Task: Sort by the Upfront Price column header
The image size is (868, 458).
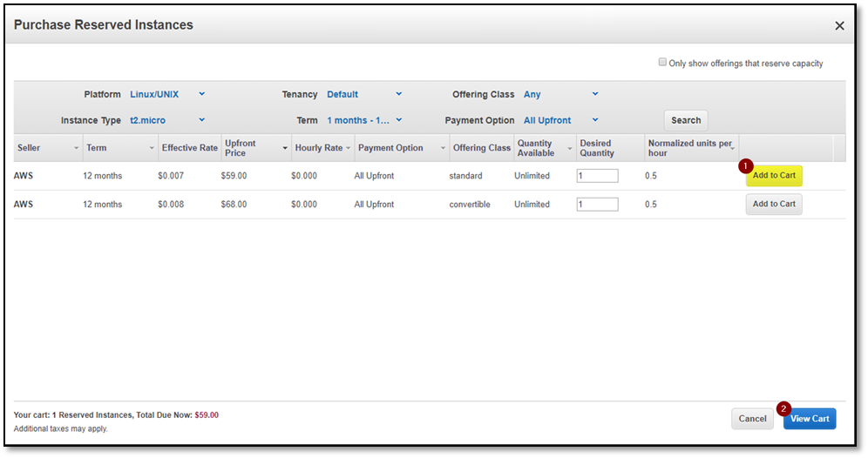Action: pos(255,148)
